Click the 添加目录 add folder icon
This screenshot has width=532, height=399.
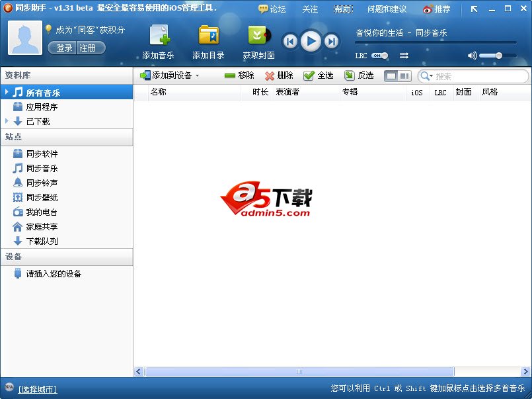point(208,35)
